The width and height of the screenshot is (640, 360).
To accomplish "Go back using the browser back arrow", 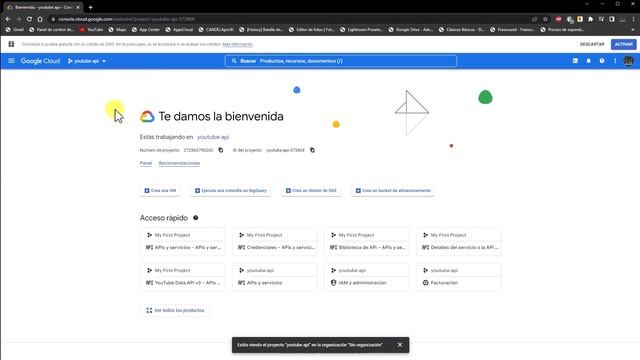I will click(x=8, y=19).
